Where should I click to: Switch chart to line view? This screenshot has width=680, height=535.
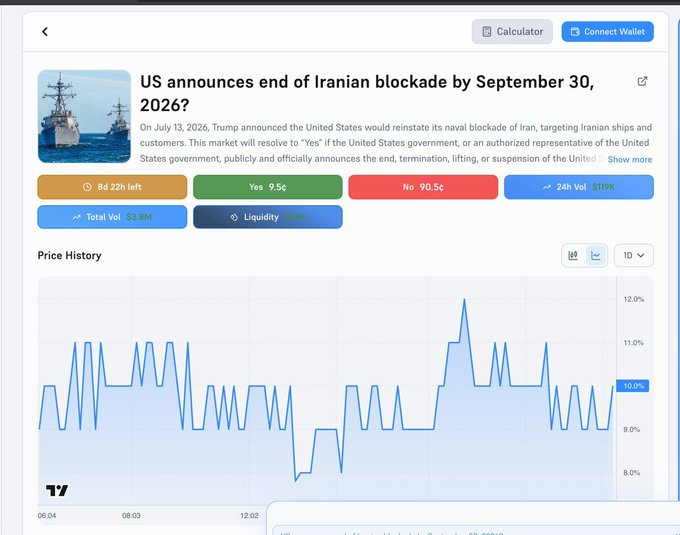point(596,255)
